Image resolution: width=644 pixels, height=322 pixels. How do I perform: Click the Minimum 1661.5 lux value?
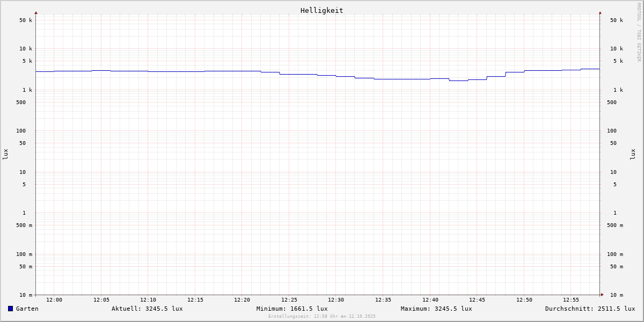tap(292, 309)
